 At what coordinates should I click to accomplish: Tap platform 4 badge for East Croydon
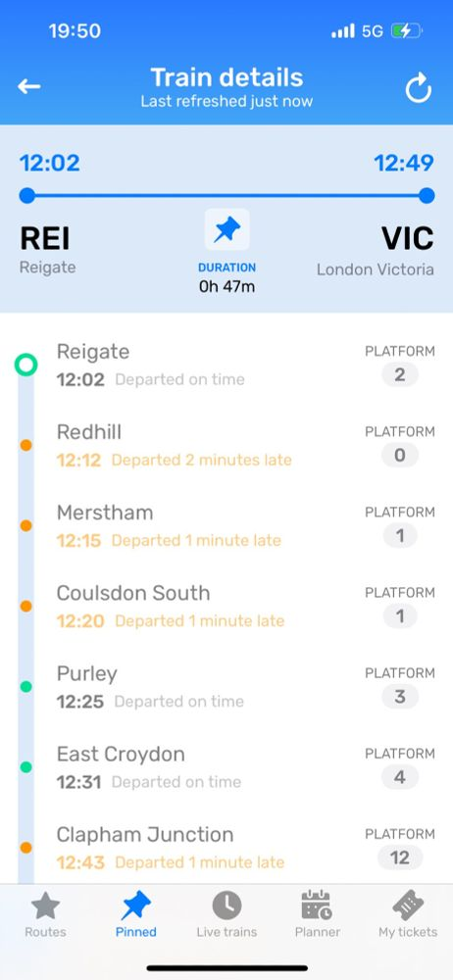coord(400,777)
